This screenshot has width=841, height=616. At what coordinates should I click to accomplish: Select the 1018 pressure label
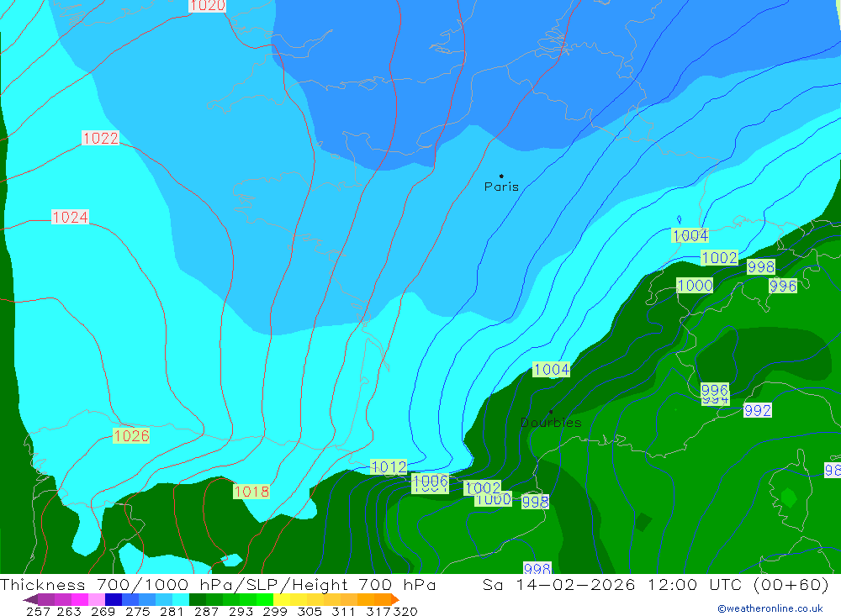[251, 492]
